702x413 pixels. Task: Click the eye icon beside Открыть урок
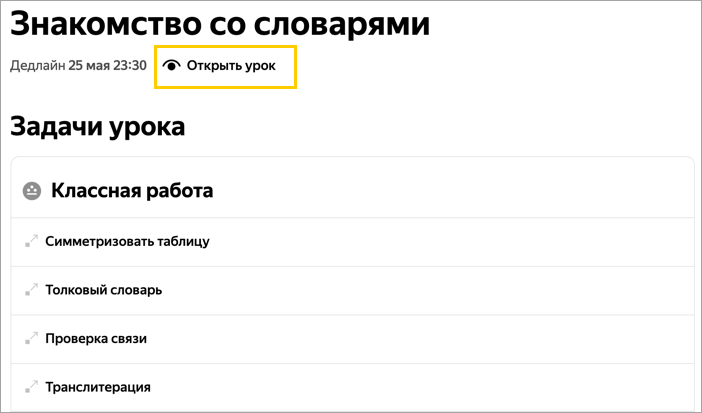pos(171,65)
